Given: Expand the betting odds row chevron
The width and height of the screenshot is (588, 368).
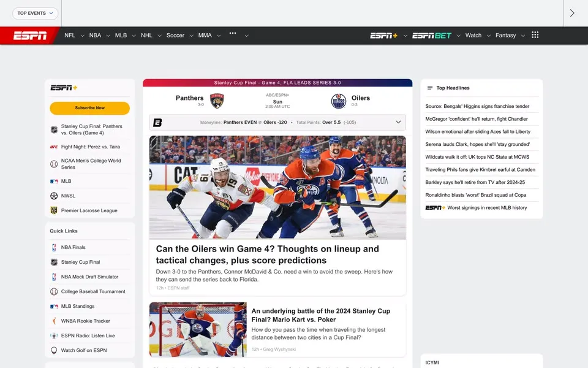Looking at the screenshot, I should pos(398,122).
